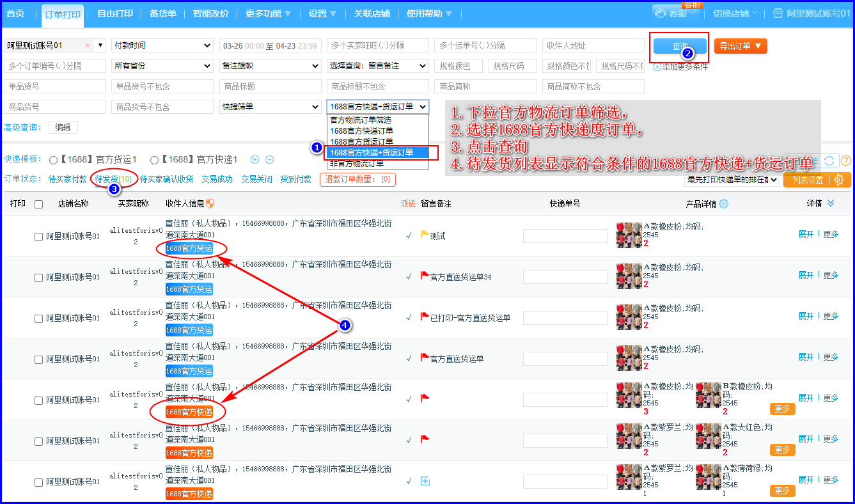Open the 智能改价 tab
The image size is (855, 504).
pos(210,13)
